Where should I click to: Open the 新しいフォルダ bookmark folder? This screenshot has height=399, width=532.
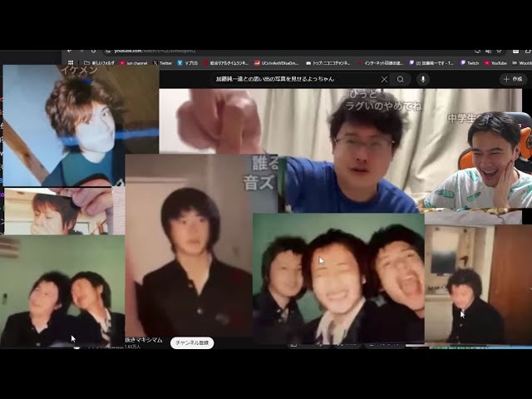point(99,63)
